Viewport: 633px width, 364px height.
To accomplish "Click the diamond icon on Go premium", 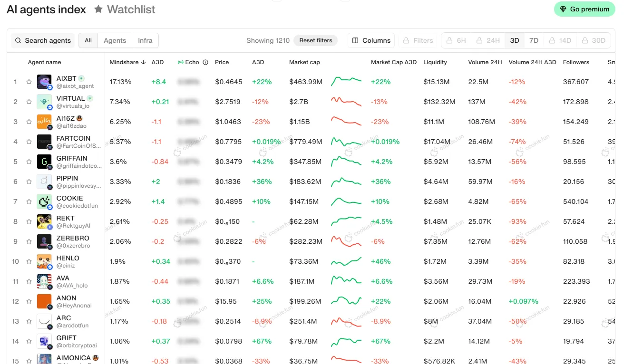I will click(x=563, y=9).
